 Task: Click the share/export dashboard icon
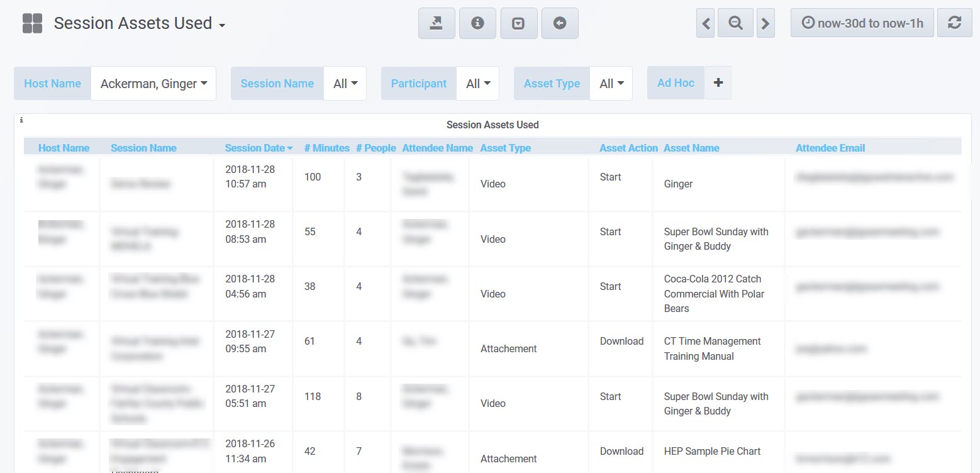(x=437, y=23)
